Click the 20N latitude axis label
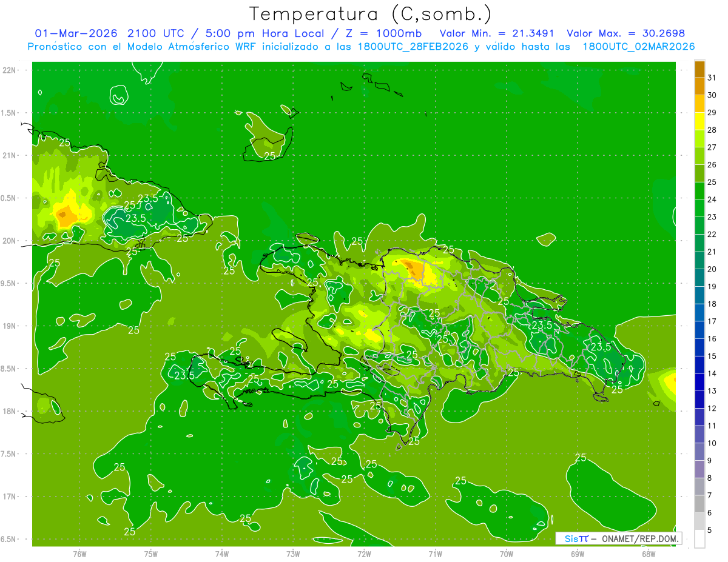The image size is (728, 562). pyautogui.click(x=10, y=241)
